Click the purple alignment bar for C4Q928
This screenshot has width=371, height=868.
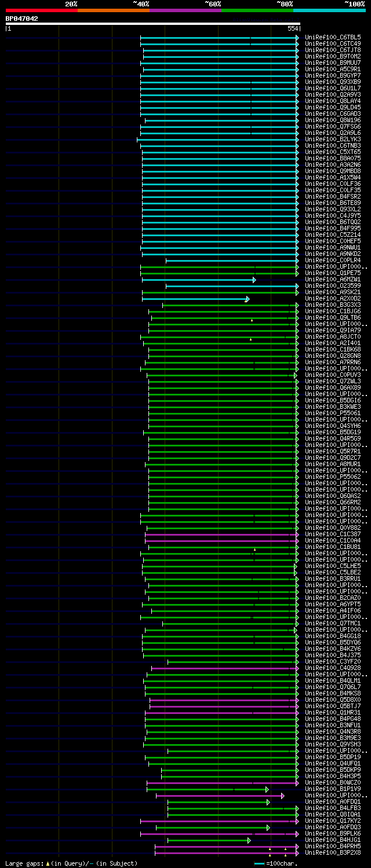pyautogui.click(x=225, y=668)
